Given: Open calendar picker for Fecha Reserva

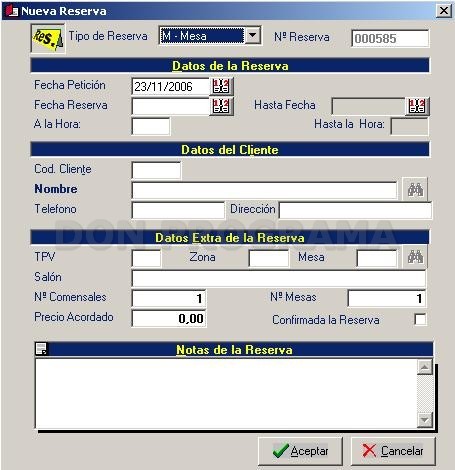Looking at the screenshot, I should pyautogui.click(x=221, y=106).
